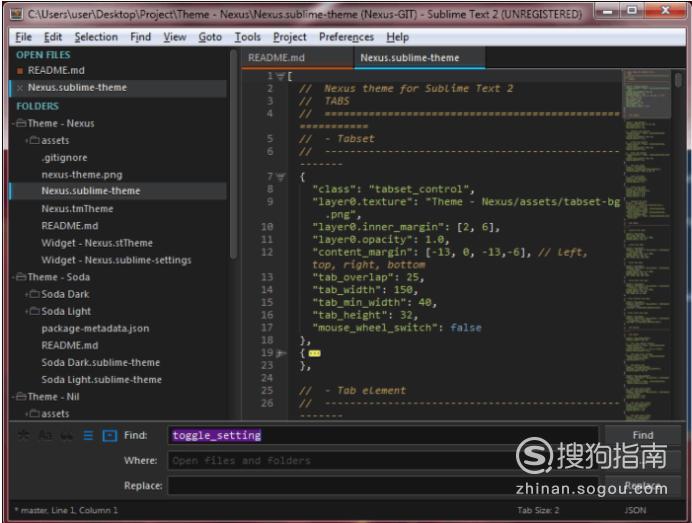
Task: Open the File menu
Action: [x=23, y=37]
